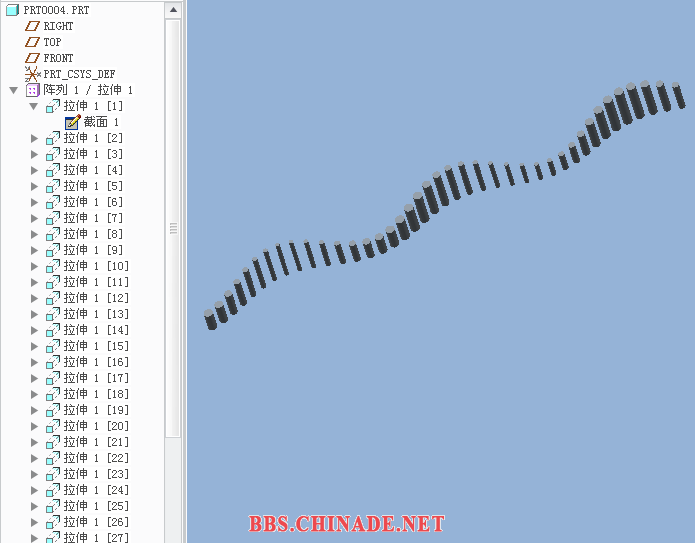695x543 pixels.
Task: Select the 拉伸 1 [18] tree row
Action: (x=87, y=394)
